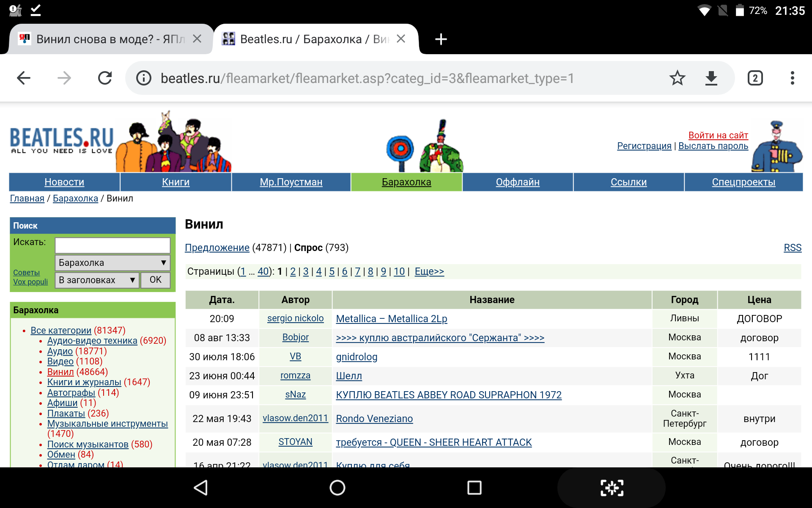This screenshot has height=508, width=812.
Task: Open the 'куплю австралийского Сержанта' listing
Action: (x=440, y=338)
